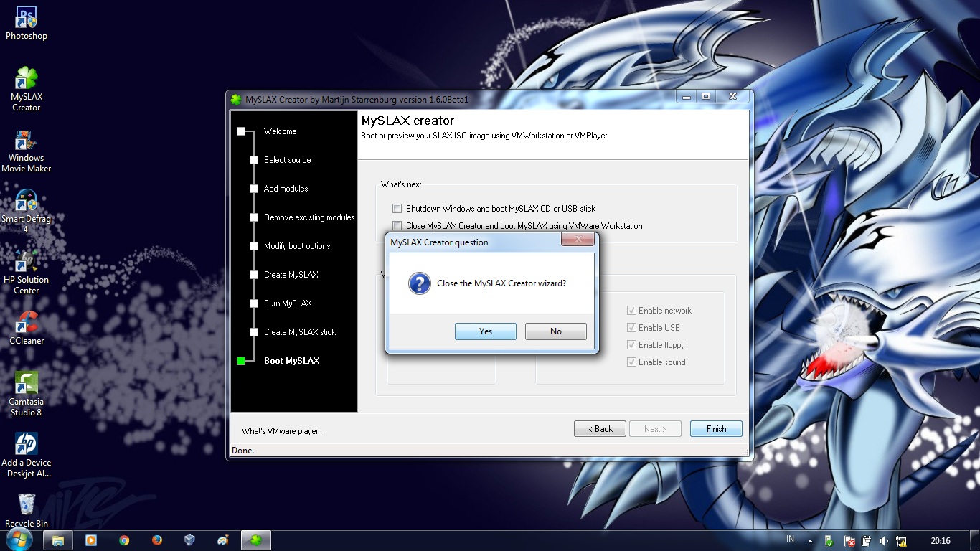This screenshot has height=551, width=980.
Task: Select the MySLAX Creator desktop icon
Action: (x=26, y=89)
